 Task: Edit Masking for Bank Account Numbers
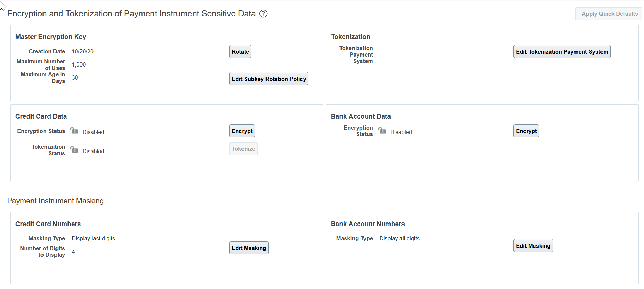coord(533,245)
